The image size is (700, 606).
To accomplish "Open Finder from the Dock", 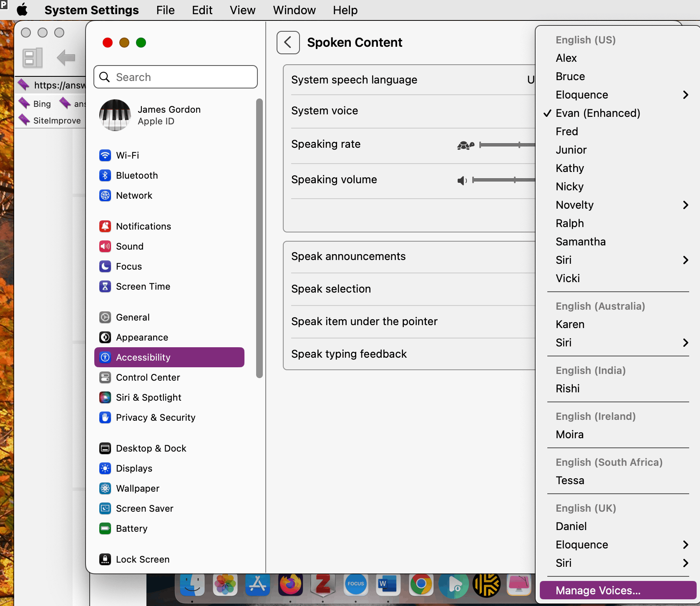I will pos(192,584).
